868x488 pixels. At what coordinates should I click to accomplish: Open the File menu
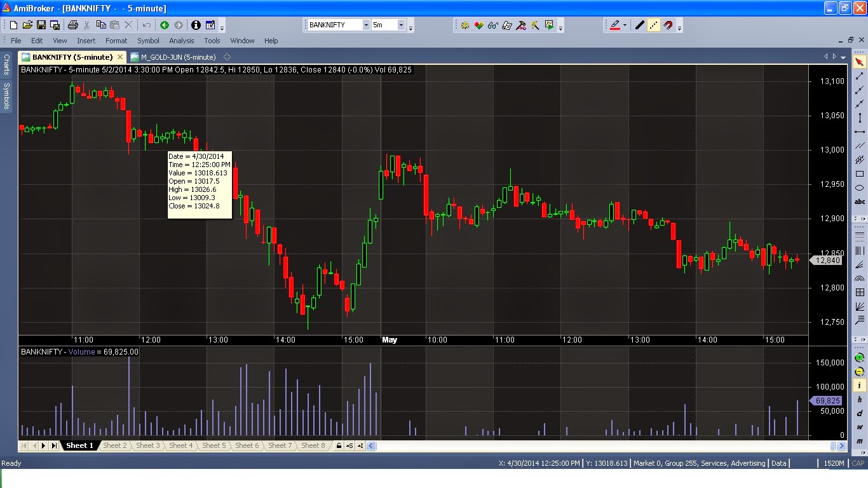pos(16,41)
